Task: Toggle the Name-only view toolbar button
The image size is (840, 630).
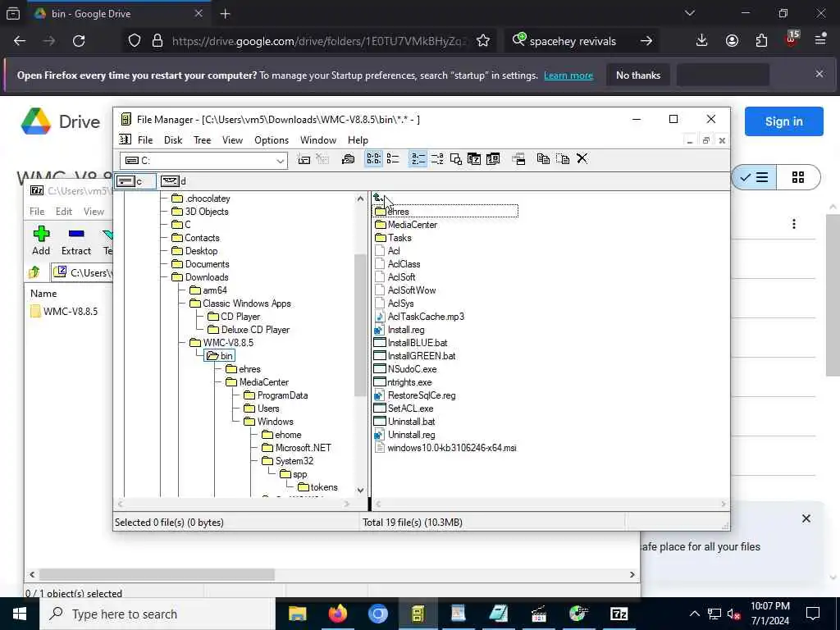Action: tap(373, 159)
